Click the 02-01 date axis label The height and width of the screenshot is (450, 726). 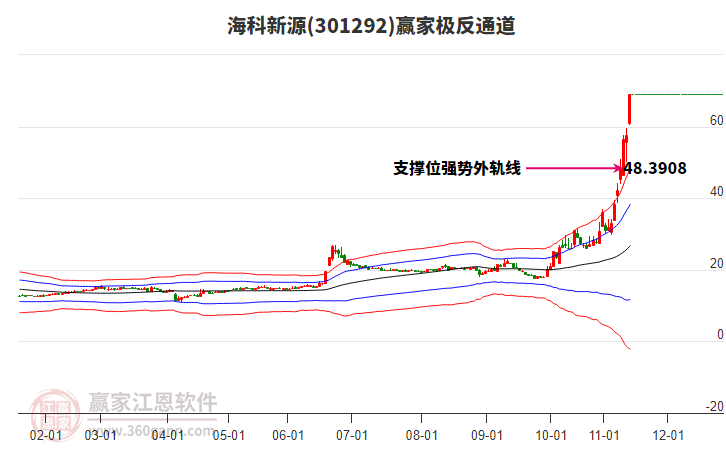point(45,435)
